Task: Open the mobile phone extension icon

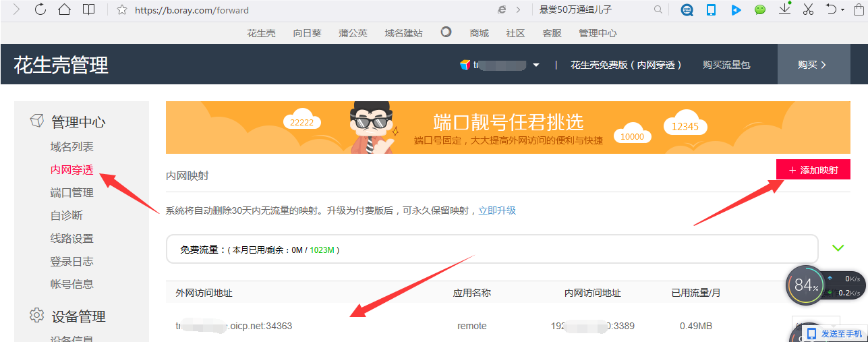Action: [x=711, y=10]
